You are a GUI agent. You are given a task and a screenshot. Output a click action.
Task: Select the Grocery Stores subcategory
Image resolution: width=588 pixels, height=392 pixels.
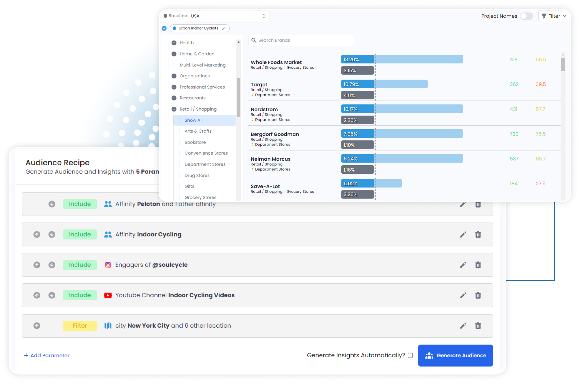click(200, 197)
